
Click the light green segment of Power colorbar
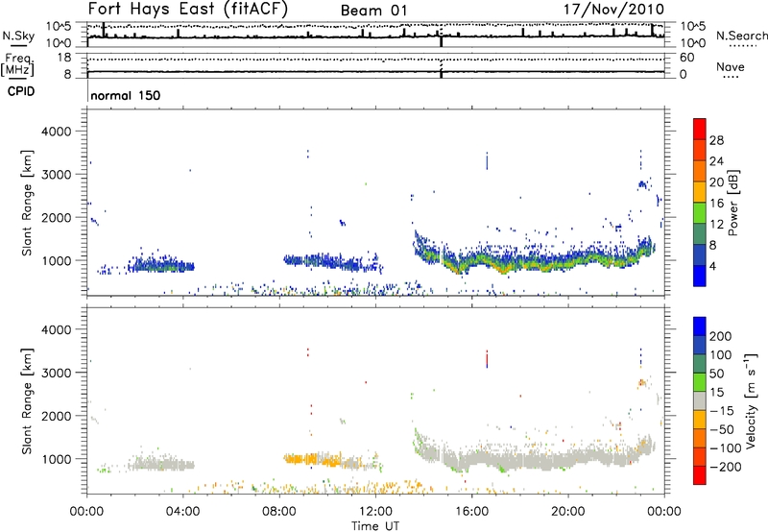[700, 212]
